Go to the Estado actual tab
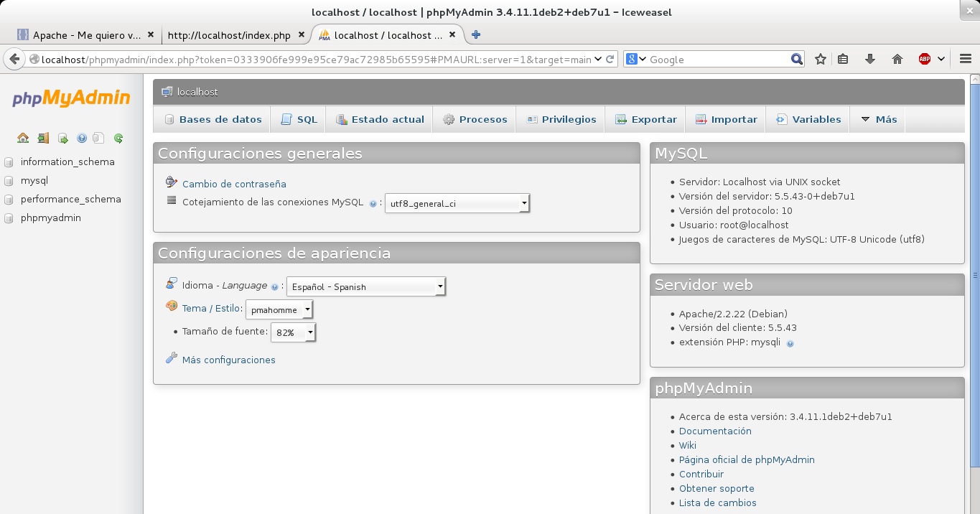The image size is (980, 514). tap(380, 120)
